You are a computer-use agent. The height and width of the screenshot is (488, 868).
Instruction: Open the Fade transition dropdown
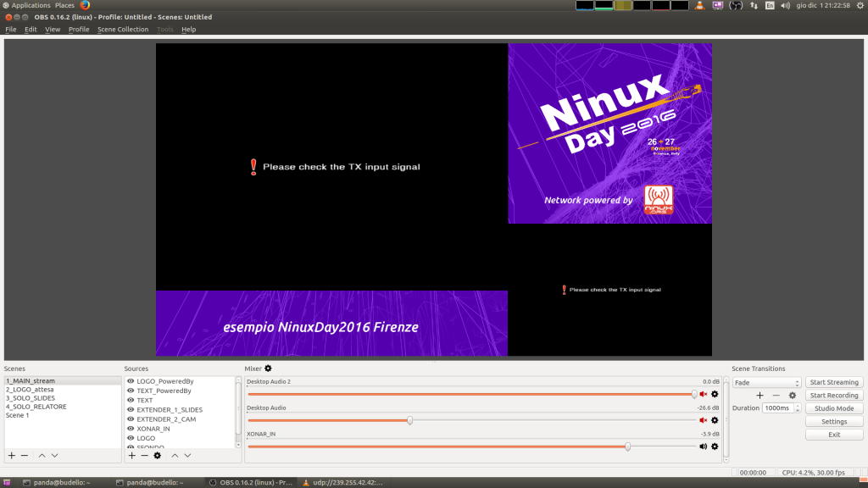pyautogui.click(x=766, y=383)
